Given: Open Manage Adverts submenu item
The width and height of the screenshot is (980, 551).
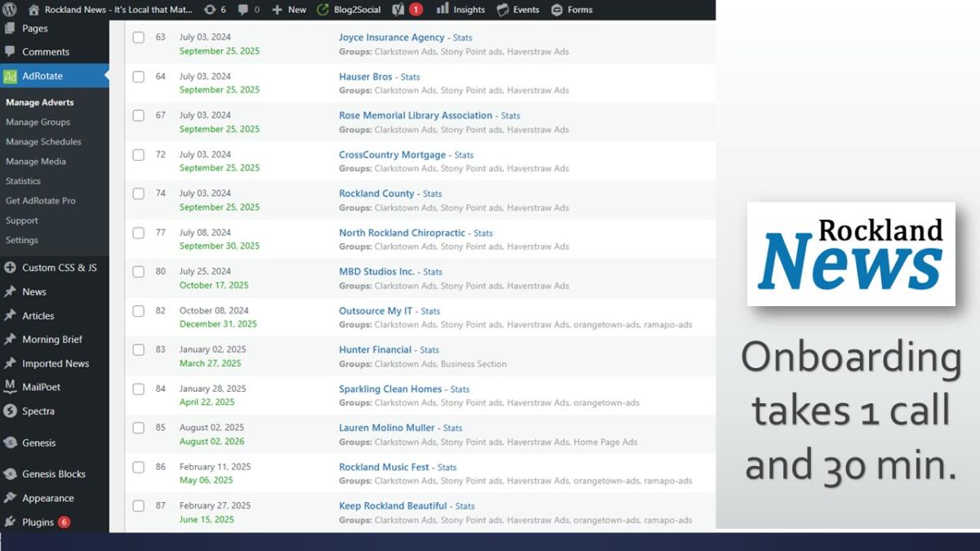Looking at the screenshot, I should point(40,103).
